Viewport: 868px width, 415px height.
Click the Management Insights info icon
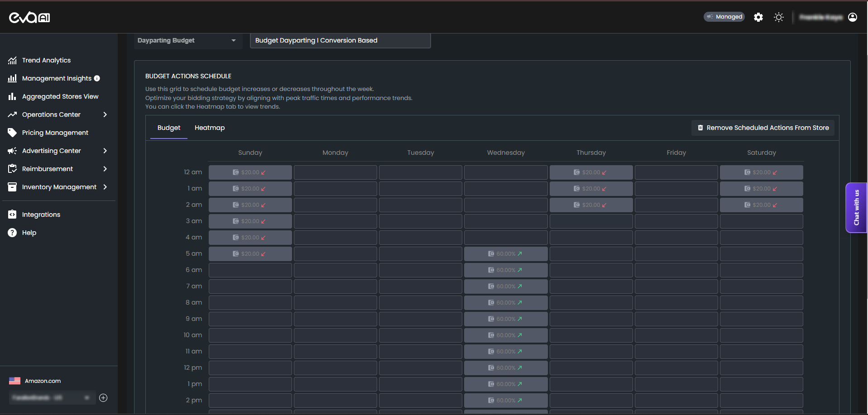pyautogui.click(x=97, y=78)
